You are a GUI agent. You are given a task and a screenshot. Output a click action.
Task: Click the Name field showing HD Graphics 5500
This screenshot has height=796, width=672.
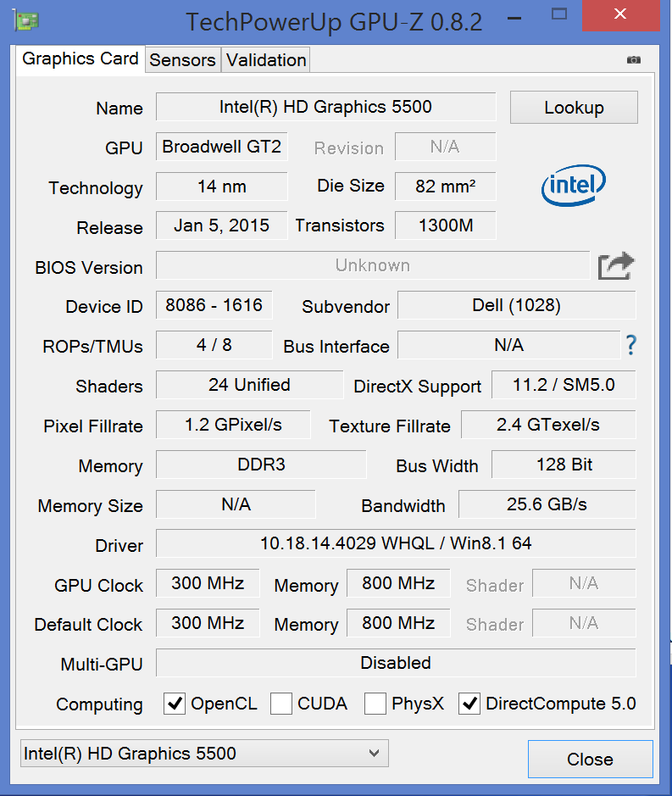325,107
